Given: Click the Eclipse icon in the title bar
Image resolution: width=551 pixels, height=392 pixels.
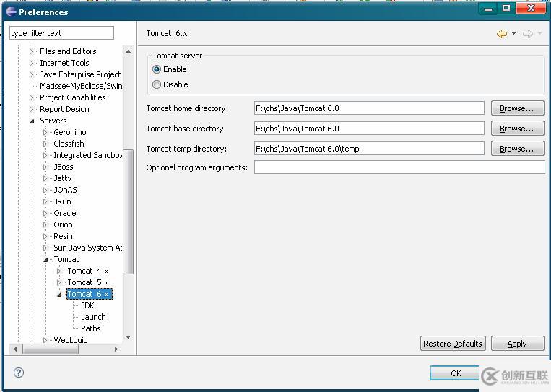Looking at the screenshot, I should click(x=12, y=12).
